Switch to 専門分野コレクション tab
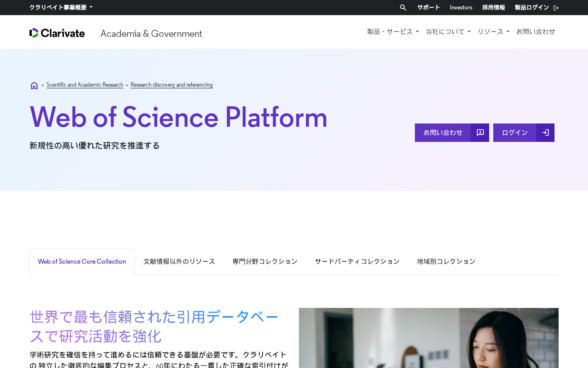Image resolution: width=588 pixels, height=368 pixels. [265, 262]
